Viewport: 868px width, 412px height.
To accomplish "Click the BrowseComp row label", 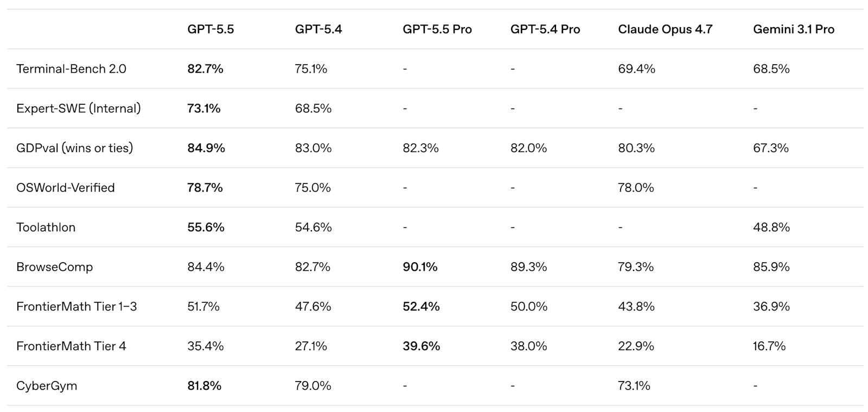I will (x=55, y=267).
